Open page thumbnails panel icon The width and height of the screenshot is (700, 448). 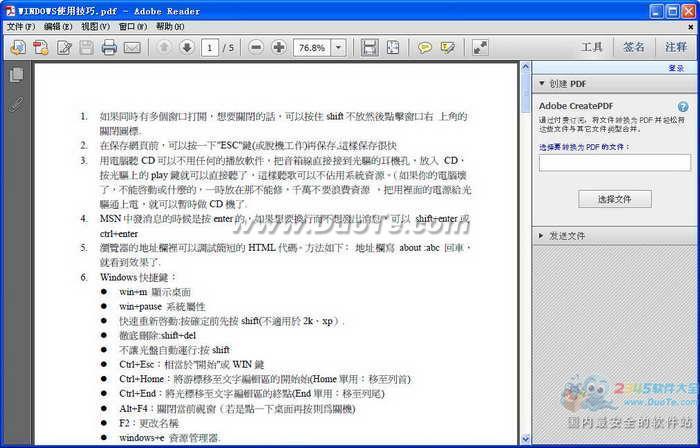click(16, 75)
